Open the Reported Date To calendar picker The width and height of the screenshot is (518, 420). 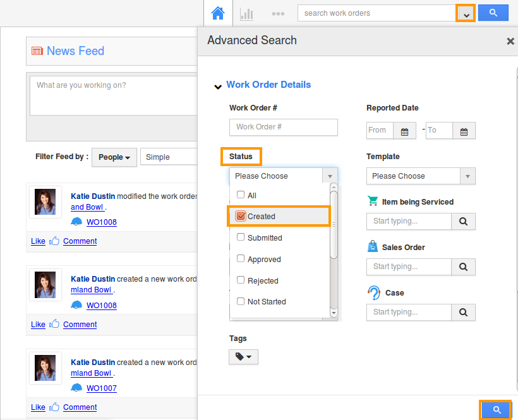pos(464,131)
